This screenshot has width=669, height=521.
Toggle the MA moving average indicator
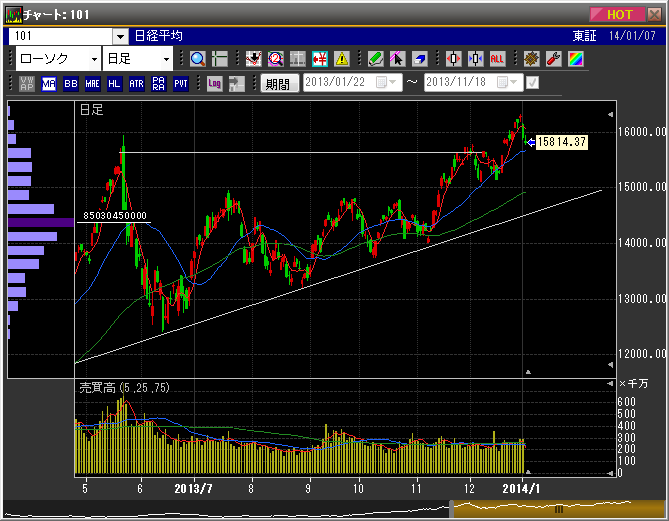(x=49, y=84)
